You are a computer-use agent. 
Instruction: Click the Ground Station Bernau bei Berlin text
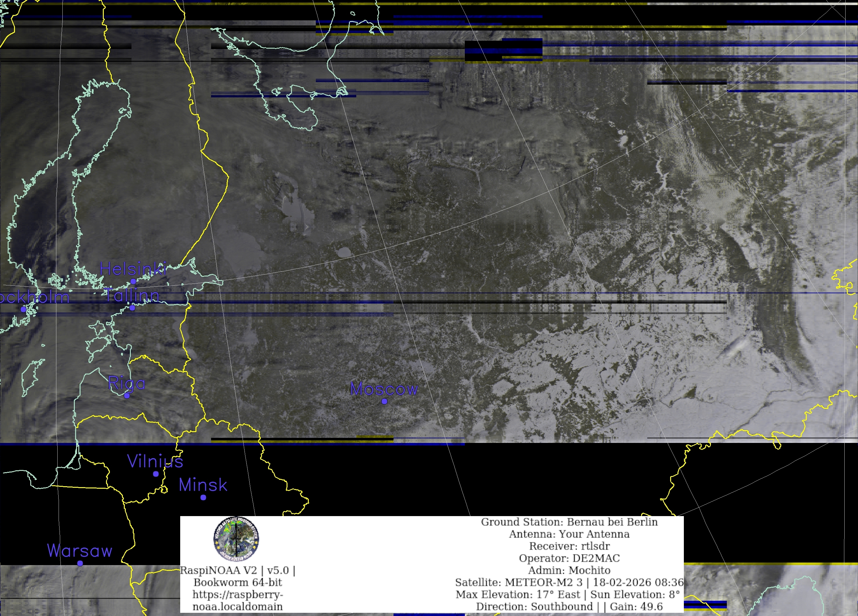pyautogui.click(x=569, y=522)
